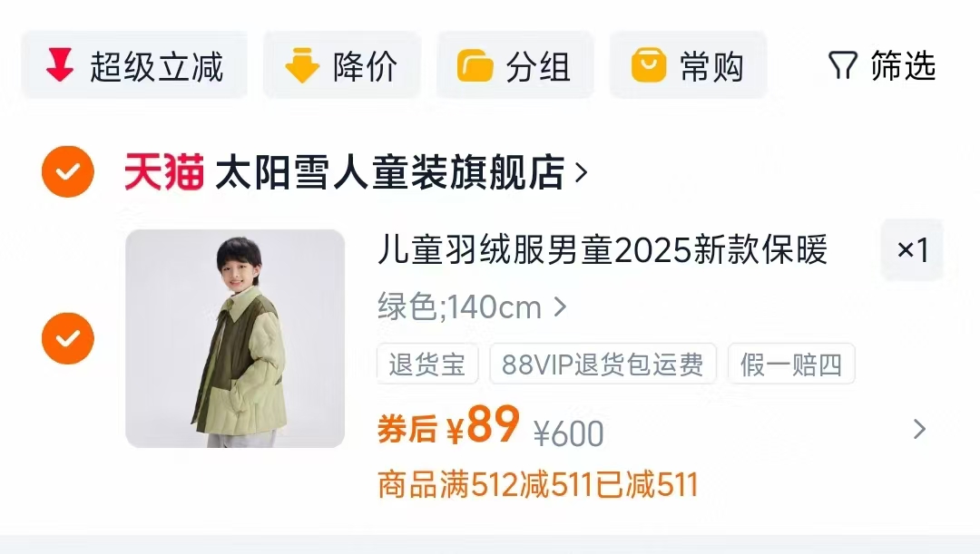Screen dimensions: 980x554
Task: Uncheck the 太阳雪人童装旗舰店 store checkbox
Action: click(x=68, y=171)
